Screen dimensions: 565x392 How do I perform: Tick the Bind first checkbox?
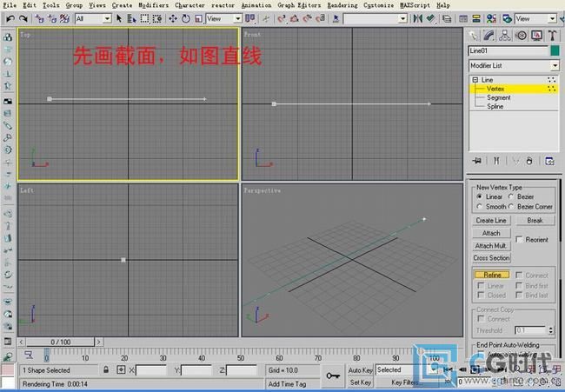519,285
